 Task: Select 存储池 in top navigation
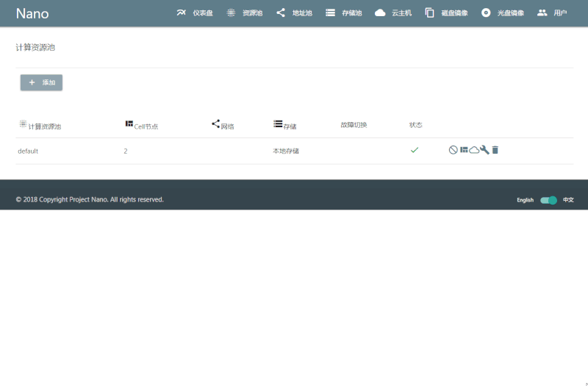point(344,12)
